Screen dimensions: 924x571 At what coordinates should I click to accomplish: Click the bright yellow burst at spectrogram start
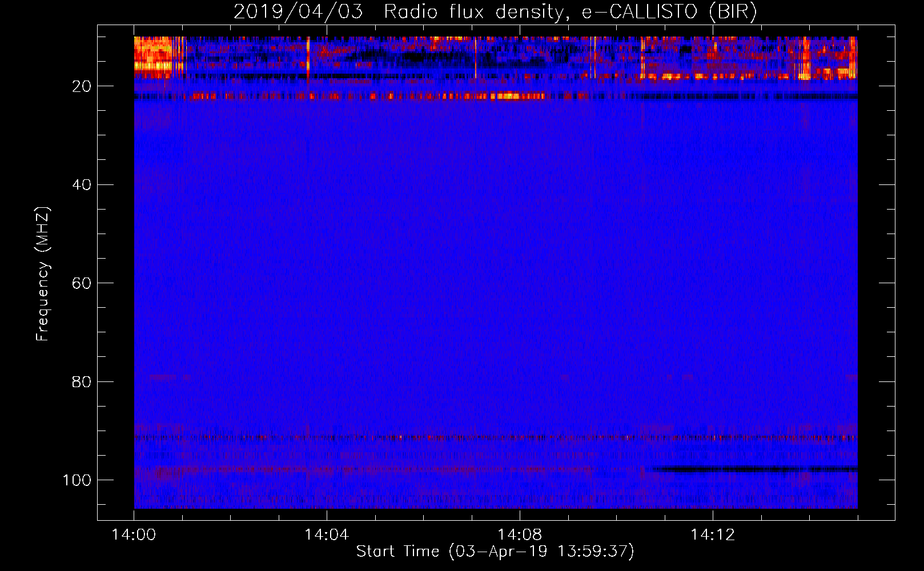coord(153,55)
